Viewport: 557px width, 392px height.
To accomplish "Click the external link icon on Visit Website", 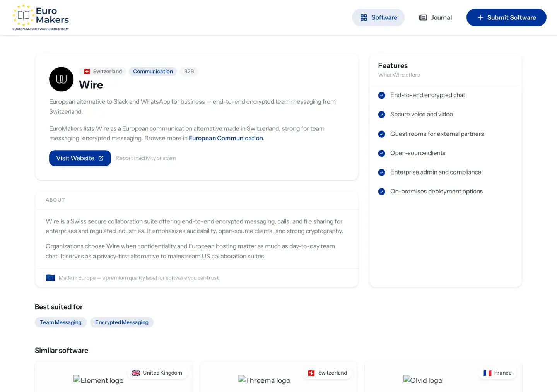I will 101,158.
